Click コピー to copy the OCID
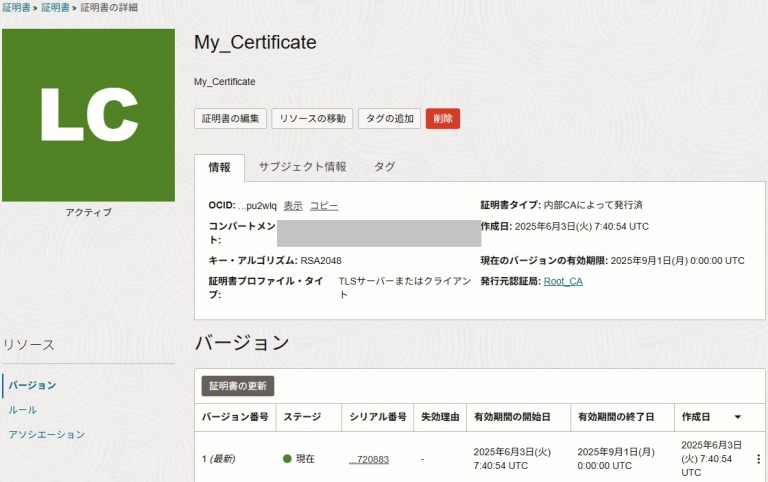Screen dimensions: 768x482 [324, 206]
